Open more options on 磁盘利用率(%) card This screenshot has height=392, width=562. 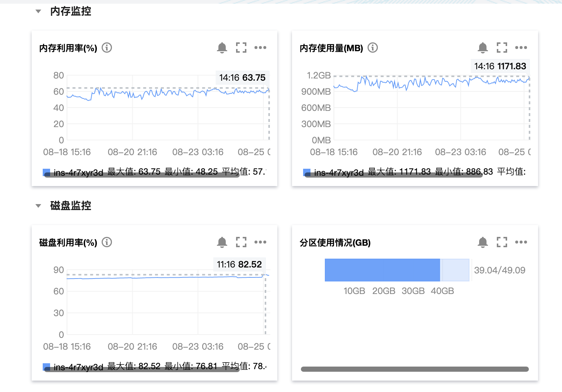click(260, 242)
